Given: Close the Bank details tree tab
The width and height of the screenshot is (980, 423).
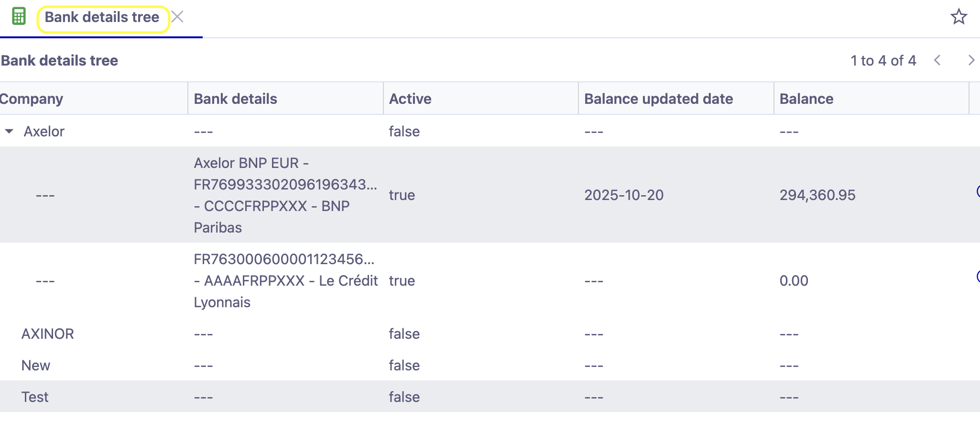Looking at the screenshot, I should click(178, 16).
